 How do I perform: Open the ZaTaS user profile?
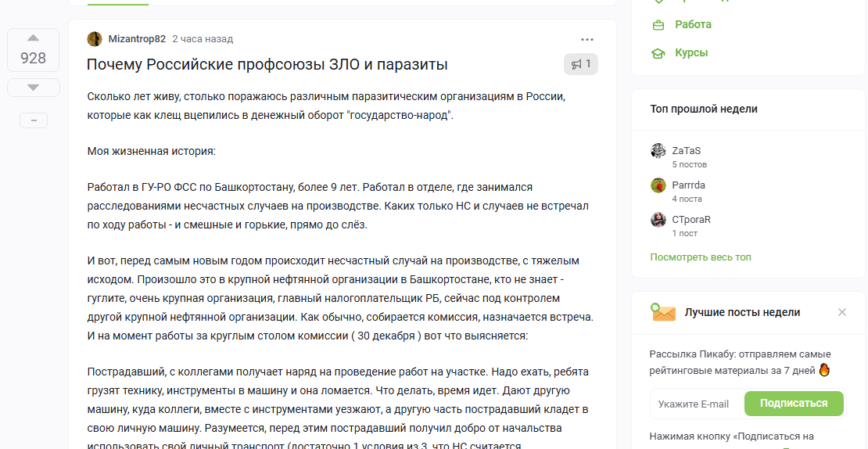pos(687,151)
